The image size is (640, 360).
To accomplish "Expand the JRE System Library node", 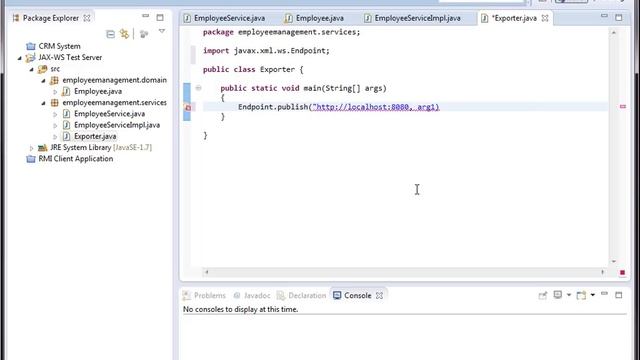I will pyautogui.click(x=31, y=148).
